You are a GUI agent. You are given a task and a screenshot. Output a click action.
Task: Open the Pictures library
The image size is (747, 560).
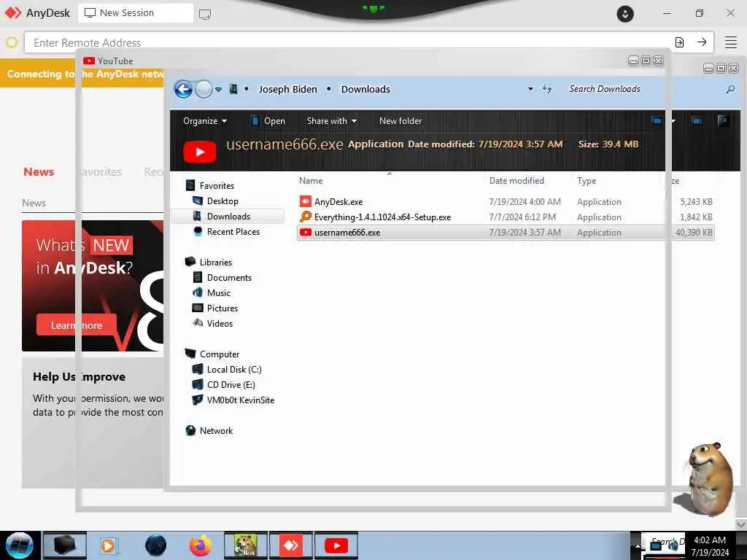pos(222,308)
